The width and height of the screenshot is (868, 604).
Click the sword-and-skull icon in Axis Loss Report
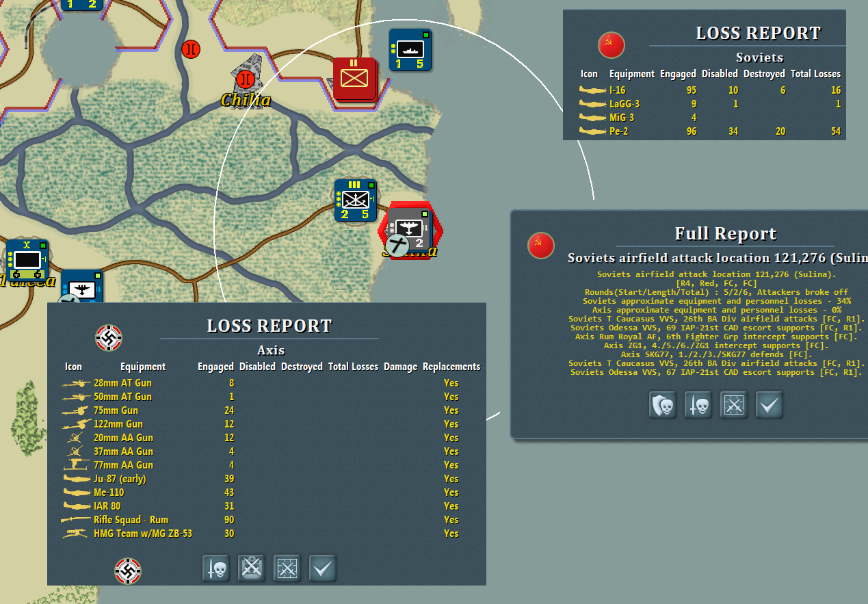(216, 568)
